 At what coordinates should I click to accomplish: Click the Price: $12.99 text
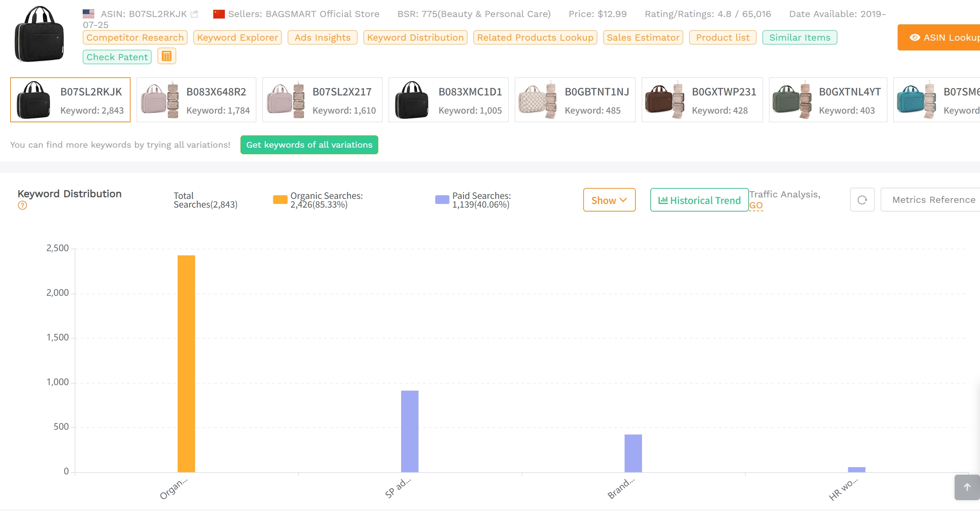(597, 14)
